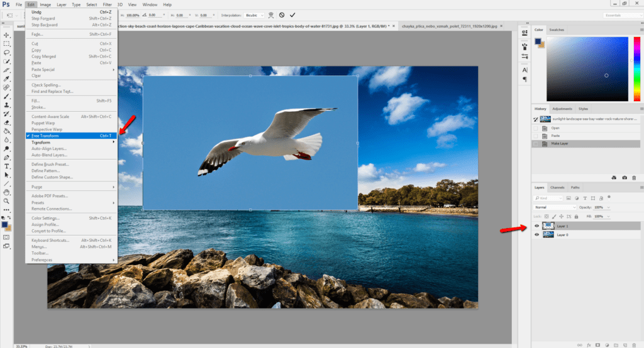Click the delete layer trash icon
This screenshot has height=348, width=644.
(634, 344)
